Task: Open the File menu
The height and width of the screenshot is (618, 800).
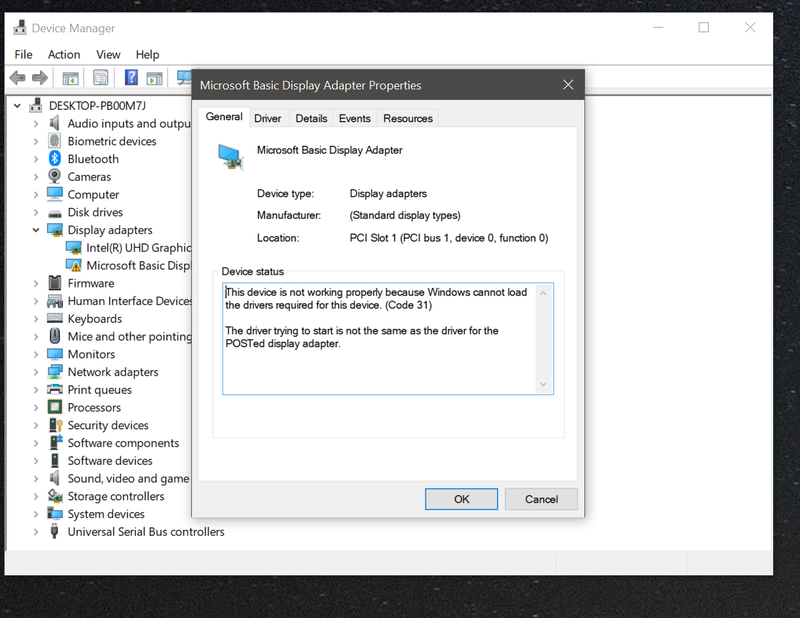Action: tap(23, 54)
